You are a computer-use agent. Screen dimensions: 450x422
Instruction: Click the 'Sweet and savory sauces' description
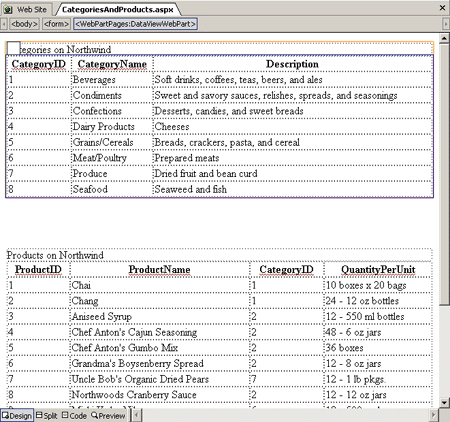pyautogui.click(x=293, y=95)
